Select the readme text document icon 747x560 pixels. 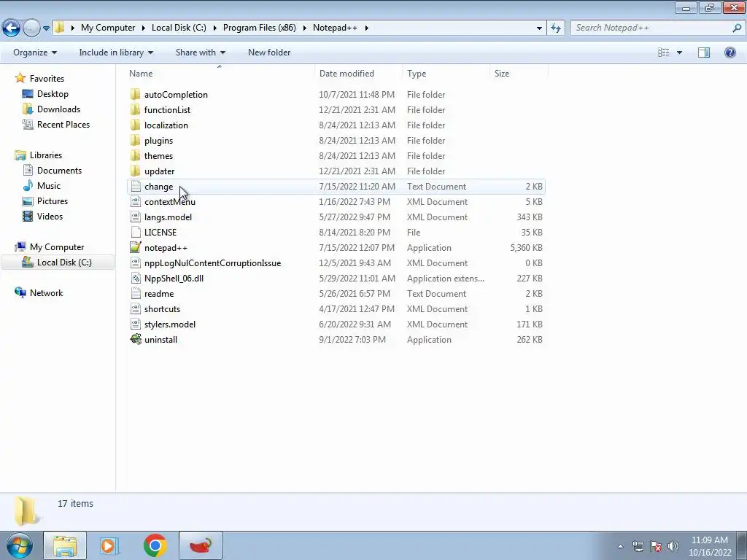coord(136,294)
